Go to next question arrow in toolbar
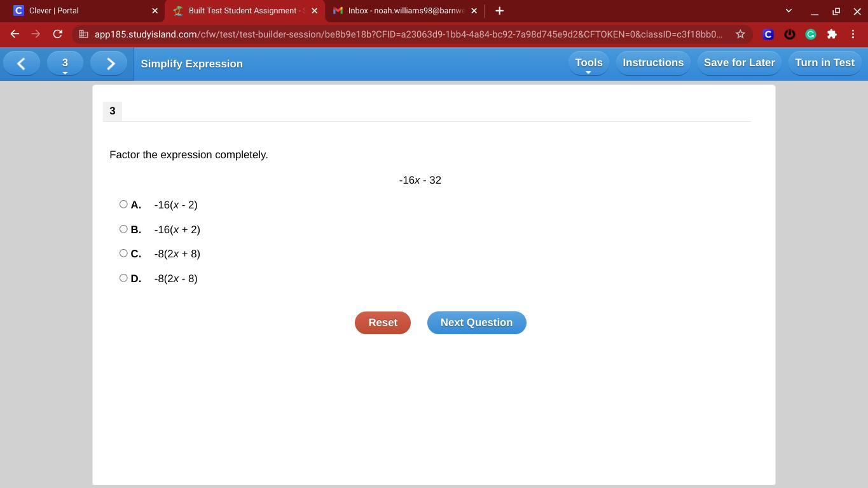Image resolution: width=868 pixels, height=488 pixels. [109, 63]
